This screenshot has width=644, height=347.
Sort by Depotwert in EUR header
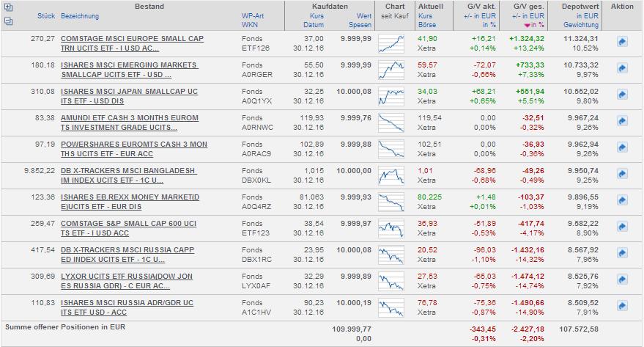click(588, 16)
